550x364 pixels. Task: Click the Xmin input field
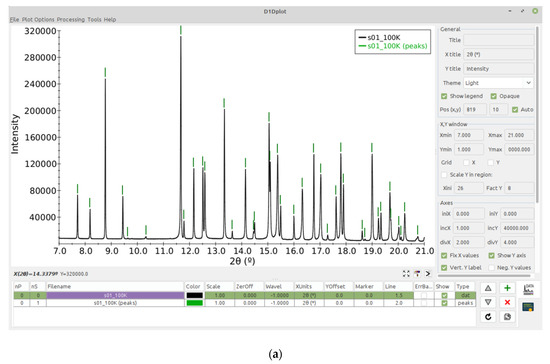tap(469, 135)
